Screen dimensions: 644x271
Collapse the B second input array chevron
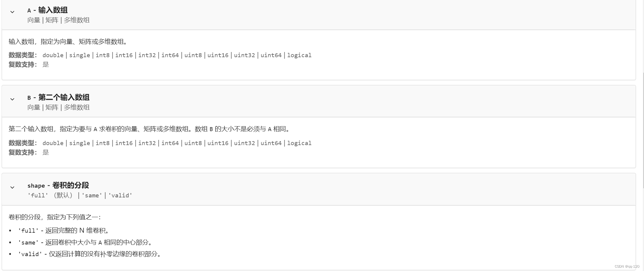click(x=12, y=99)
